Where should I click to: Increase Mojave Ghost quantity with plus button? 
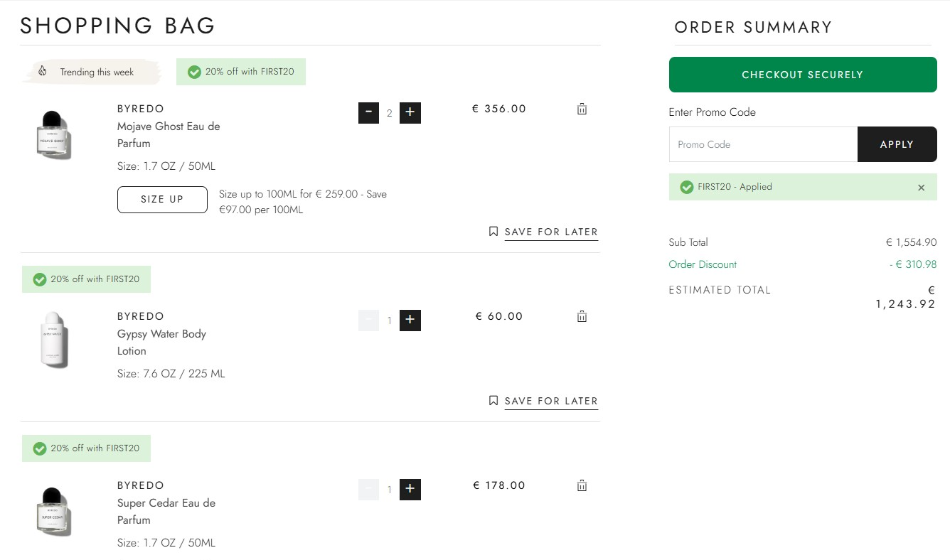coord(410,113)
